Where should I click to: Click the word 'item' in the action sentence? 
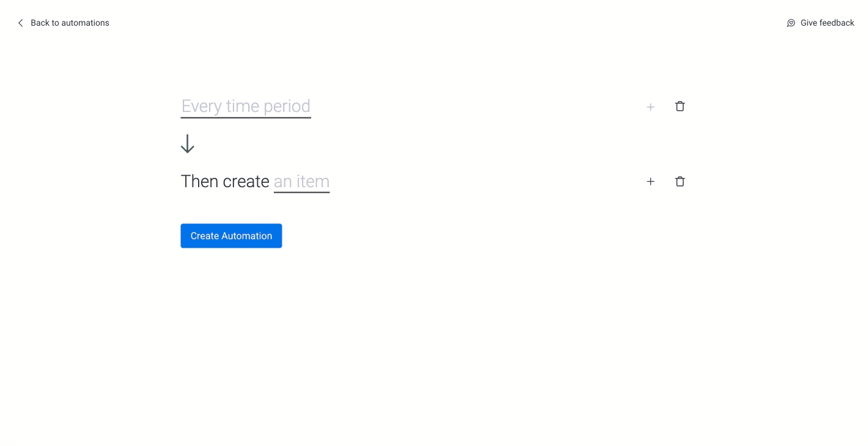[x=313, y=182]
